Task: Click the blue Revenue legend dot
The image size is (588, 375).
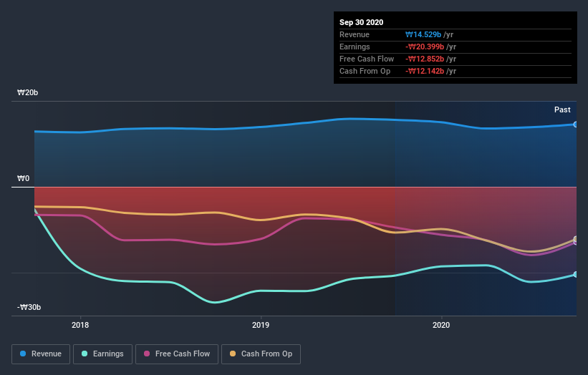Action: pyautogui.click(x=23, y=354)
